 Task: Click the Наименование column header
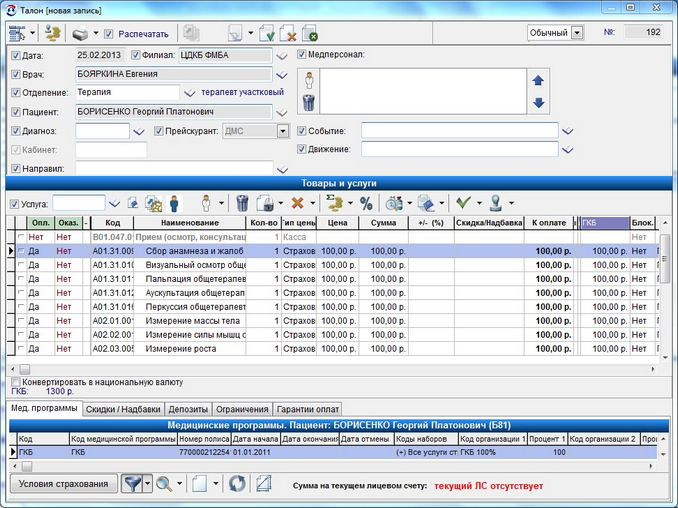point(188,222)
